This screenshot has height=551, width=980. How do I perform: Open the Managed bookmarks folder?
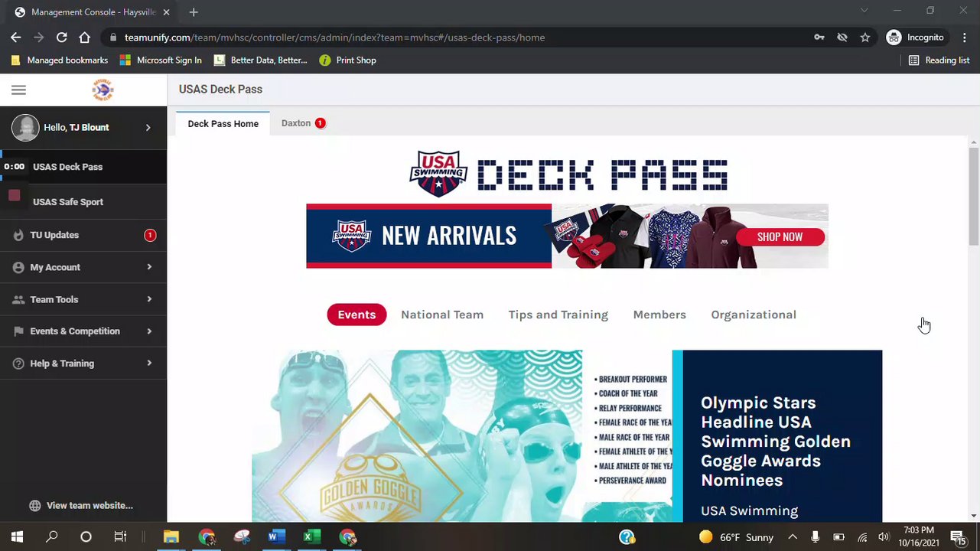60,60
